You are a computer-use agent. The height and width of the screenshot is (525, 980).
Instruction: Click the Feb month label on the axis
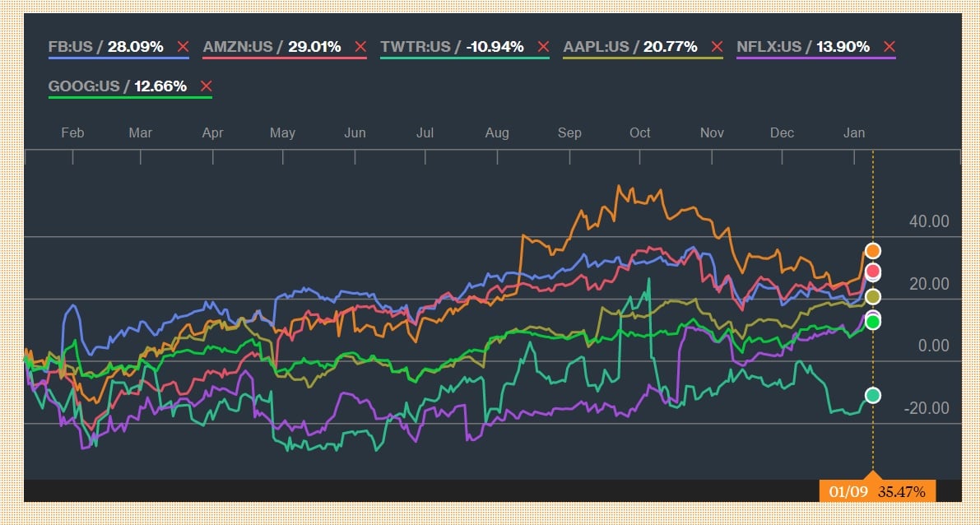coord(72,133)
